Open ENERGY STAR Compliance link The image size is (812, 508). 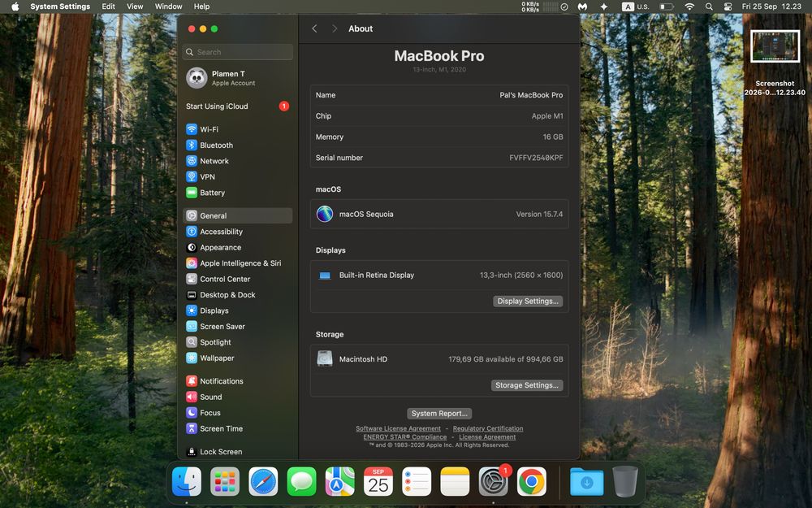tap(405, 437)
